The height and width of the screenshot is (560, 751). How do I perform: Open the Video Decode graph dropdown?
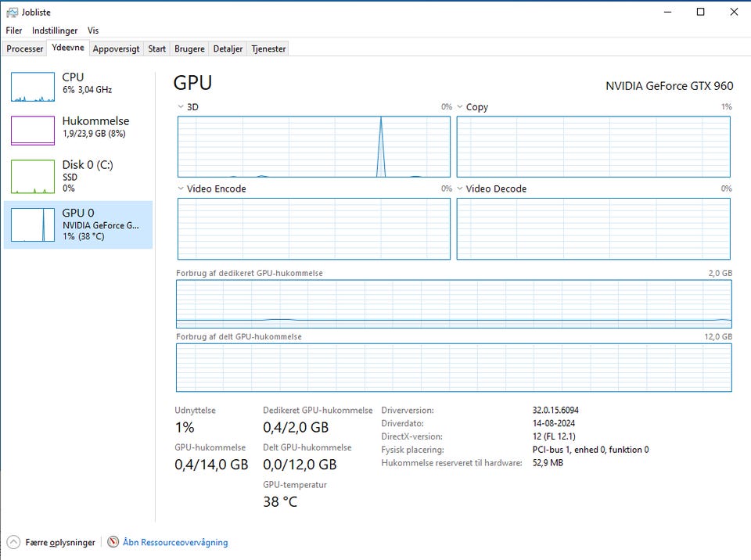pyautogui.click(x=461, y=188)
